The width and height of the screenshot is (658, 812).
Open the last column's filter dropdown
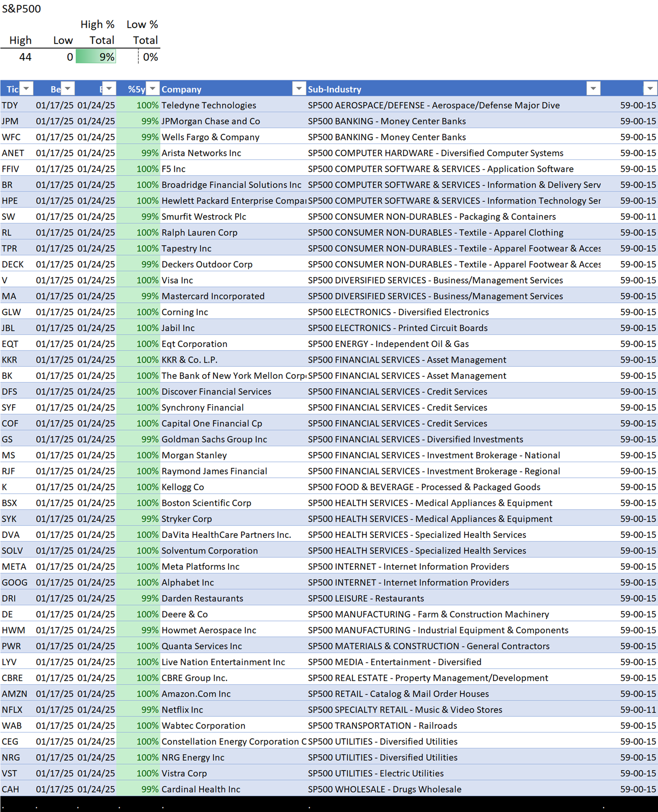click(x=650, y=89)
